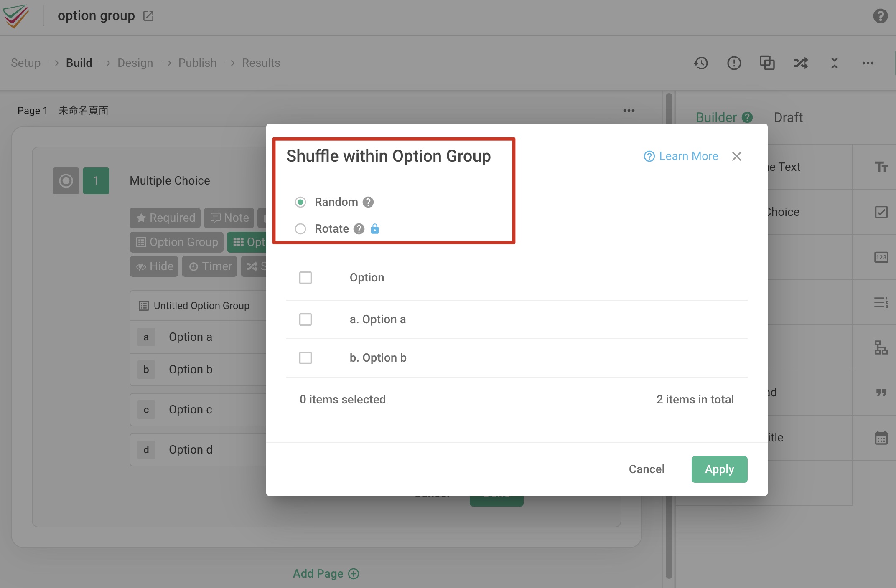Click the survey warnings alert icon
Image resolution: width=896 pixels, height=588 pixels.
click(734, 63)
